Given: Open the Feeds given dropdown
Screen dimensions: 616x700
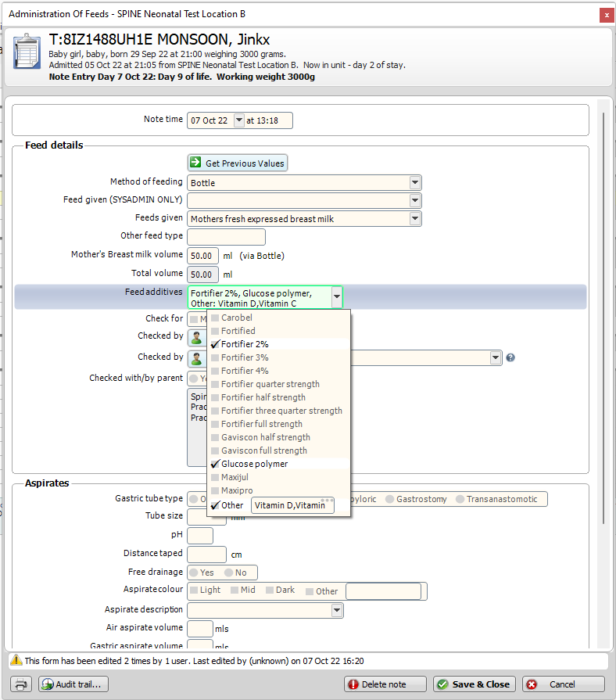Looking at the screenshot, I should point(415,219).
